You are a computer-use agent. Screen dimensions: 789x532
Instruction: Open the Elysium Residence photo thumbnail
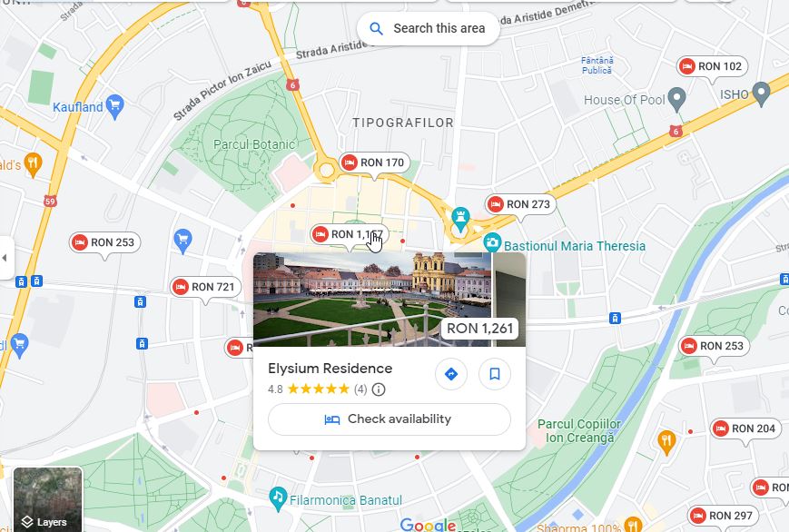(372, 300)
